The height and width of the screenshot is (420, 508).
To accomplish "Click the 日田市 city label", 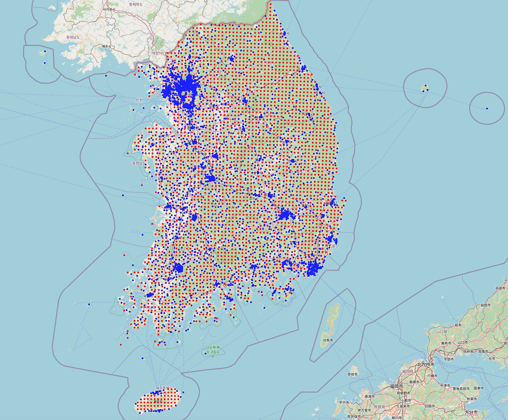I will [x=429, y=406].
